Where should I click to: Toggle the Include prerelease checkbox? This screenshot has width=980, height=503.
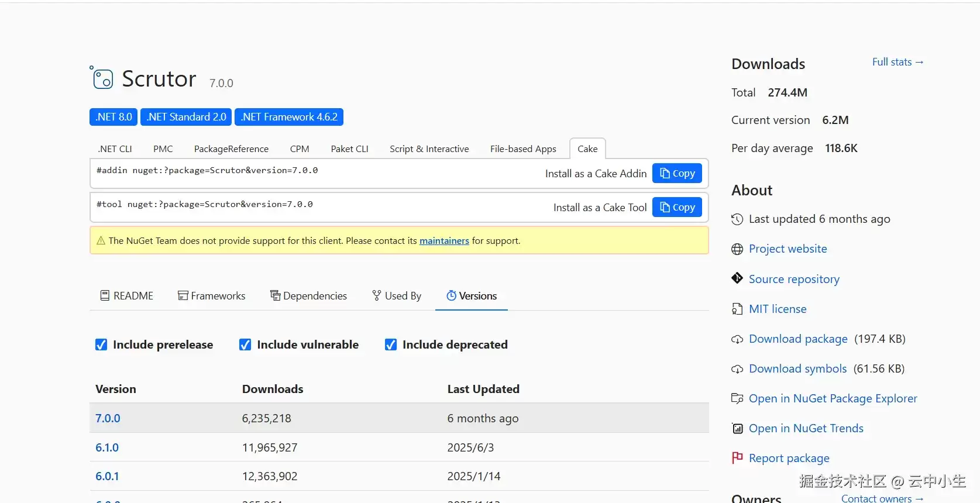tap(101, 344)
